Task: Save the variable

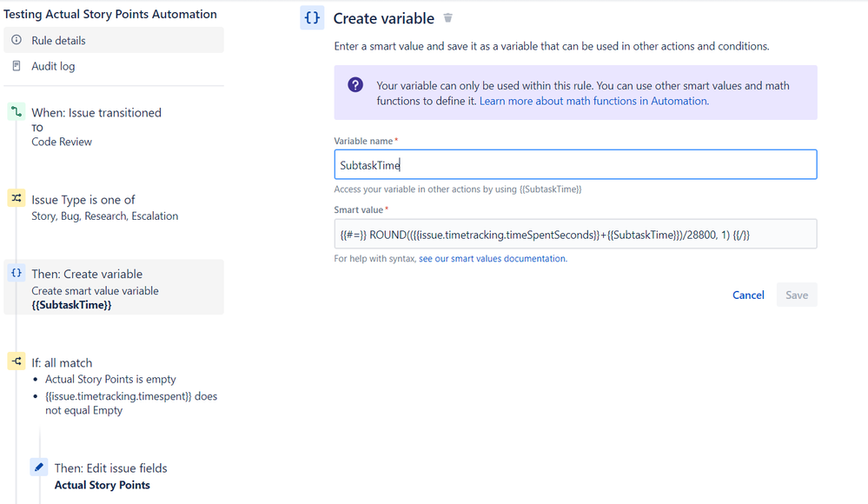Action: point(797,295)
